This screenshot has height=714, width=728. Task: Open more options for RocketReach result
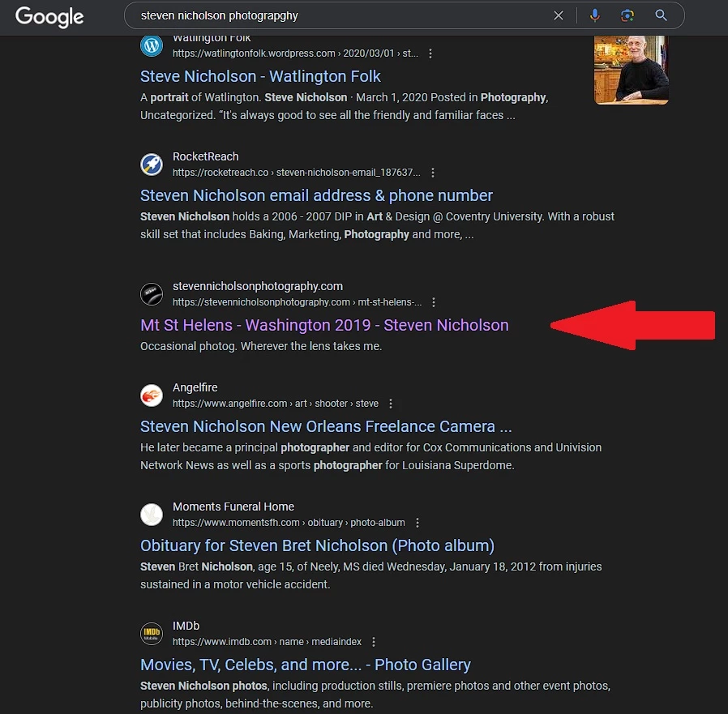(x=433, y=173)
